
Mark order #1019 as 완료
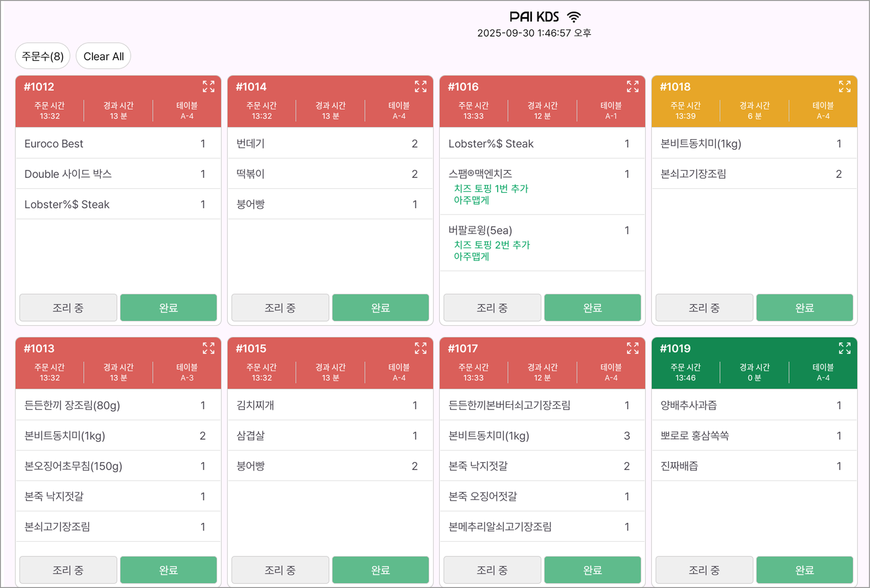click(x=804, y=570)
